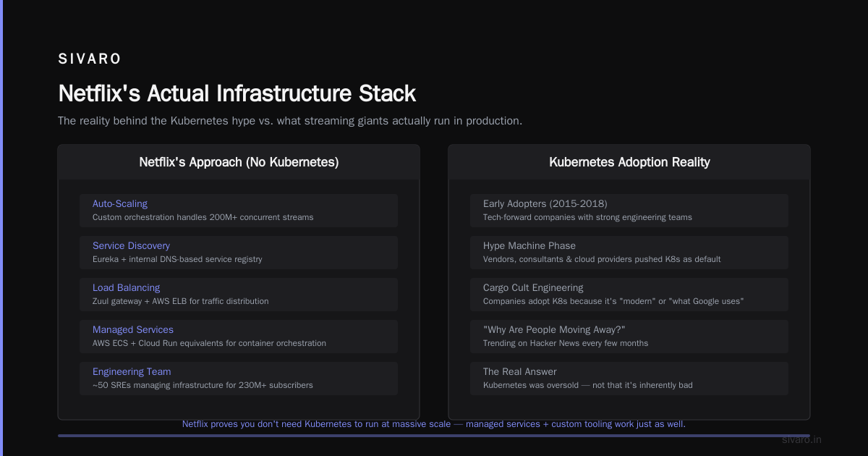
Task: Select the "Early Adopters (2015-2018)" heading
Action: tap(545, 204)
